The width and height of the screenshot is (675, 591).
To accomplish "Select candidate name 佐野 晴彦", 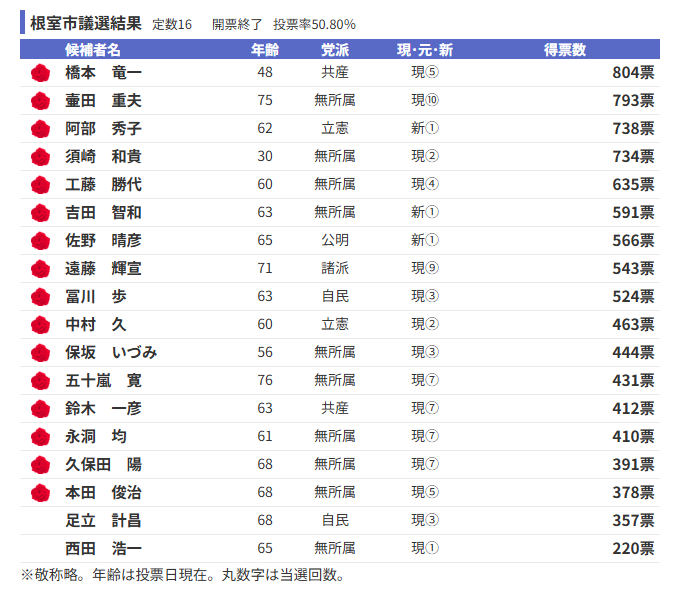I will point(103,240).
